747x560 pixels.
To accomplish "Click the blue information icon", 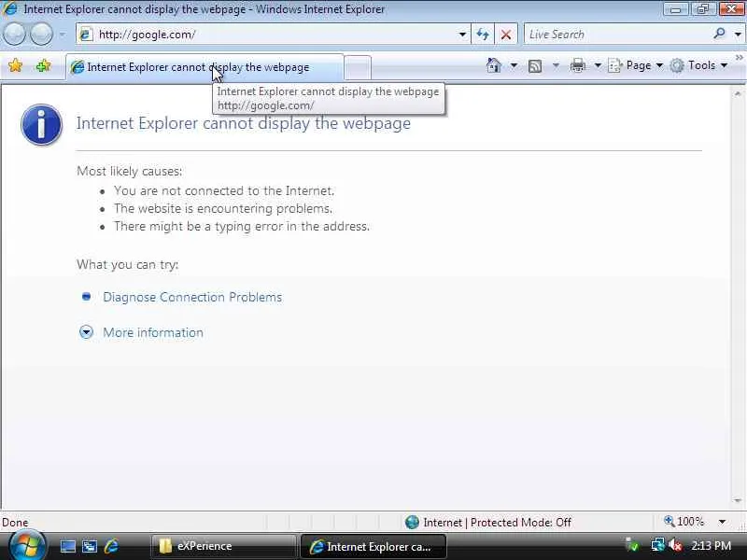I will click(41, 124).
